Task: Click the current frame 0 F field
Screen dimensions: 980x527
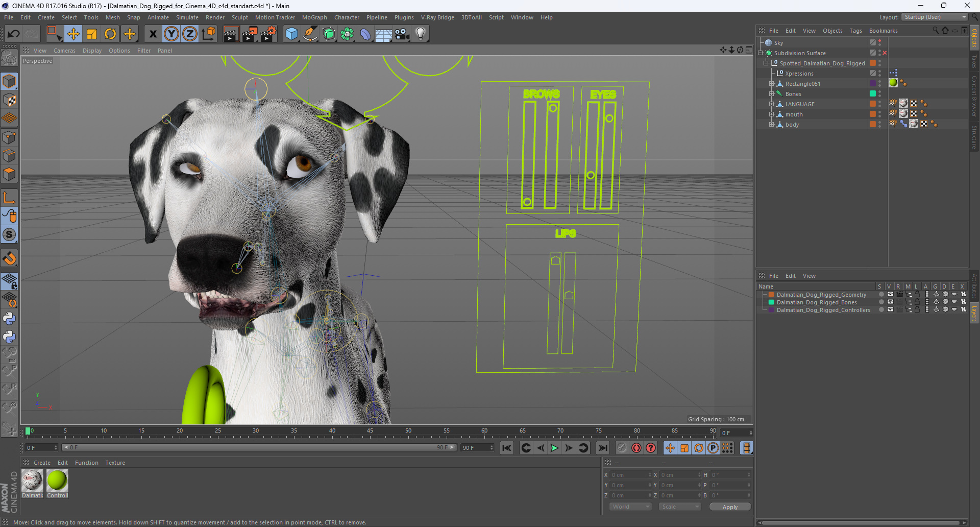Action: 42,448
